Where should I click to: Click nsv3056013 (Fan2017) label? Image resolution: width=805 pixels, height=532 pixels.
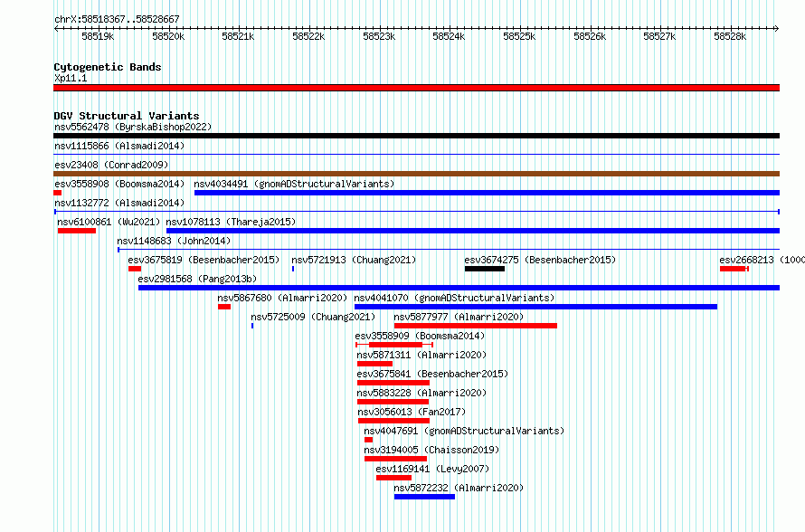click(412, 412)
